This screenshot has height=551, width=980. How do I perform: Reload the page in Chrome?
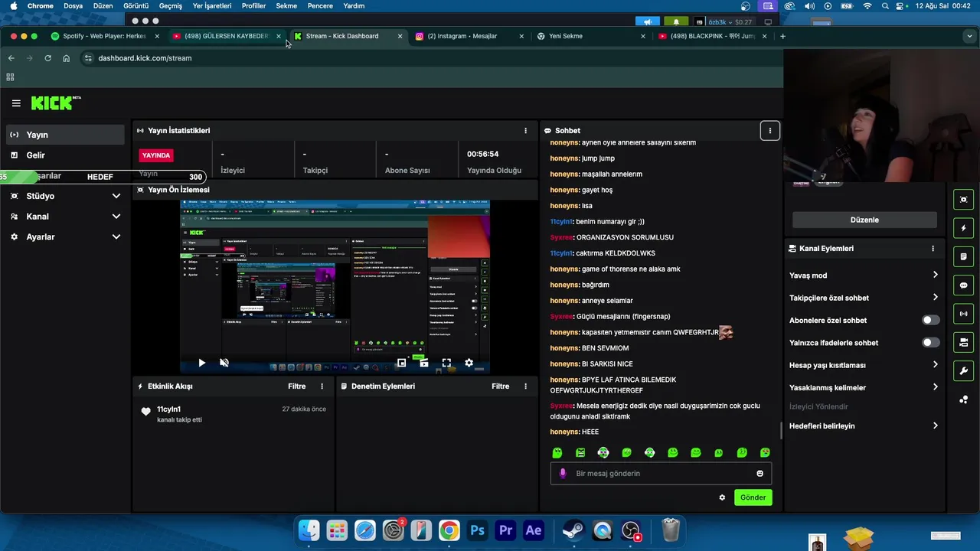(47, 58)
